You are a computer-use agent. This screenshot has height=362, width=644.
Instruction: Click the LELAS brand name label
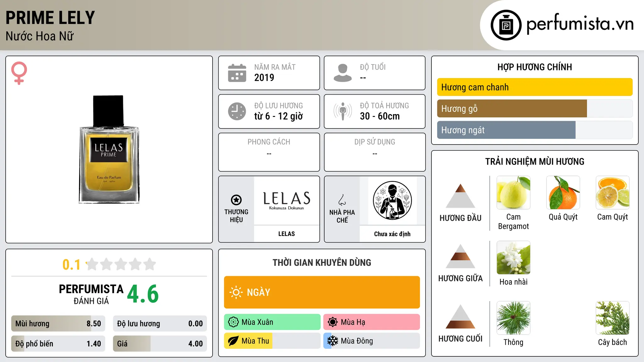point(286,234)
